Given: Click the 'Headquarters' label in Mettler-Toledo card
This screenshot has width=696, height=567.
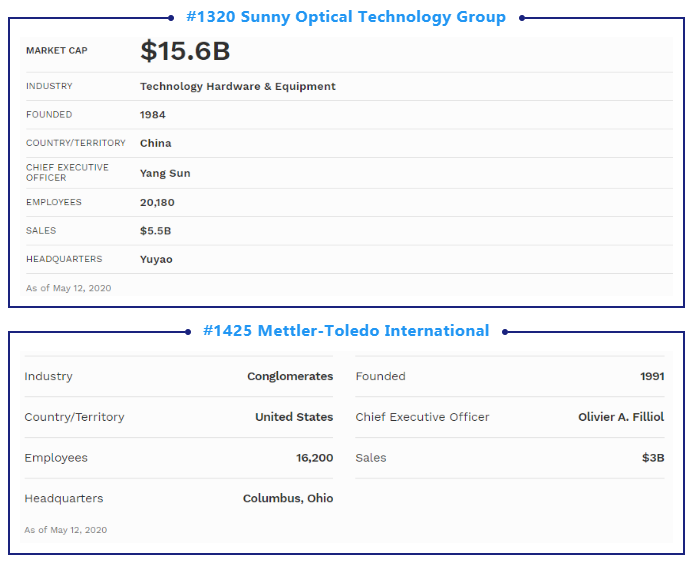Looking at the screenshot, I should 63,499.
